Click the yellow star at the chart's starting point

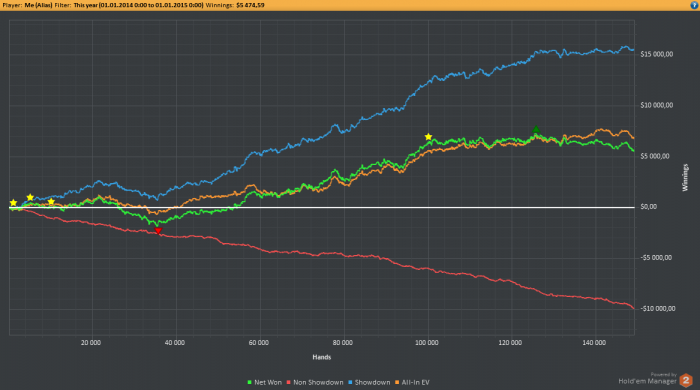tap(13, 203)
